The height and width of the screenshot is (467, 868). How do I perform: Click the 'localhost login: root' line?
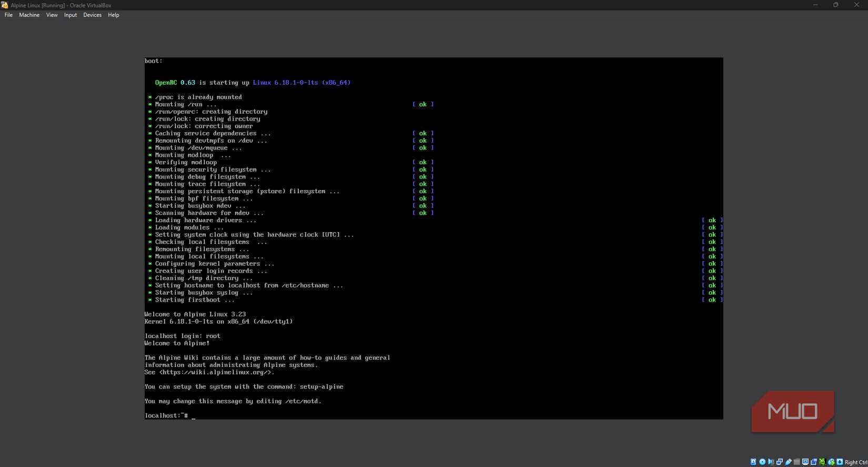tap(183, 336)
